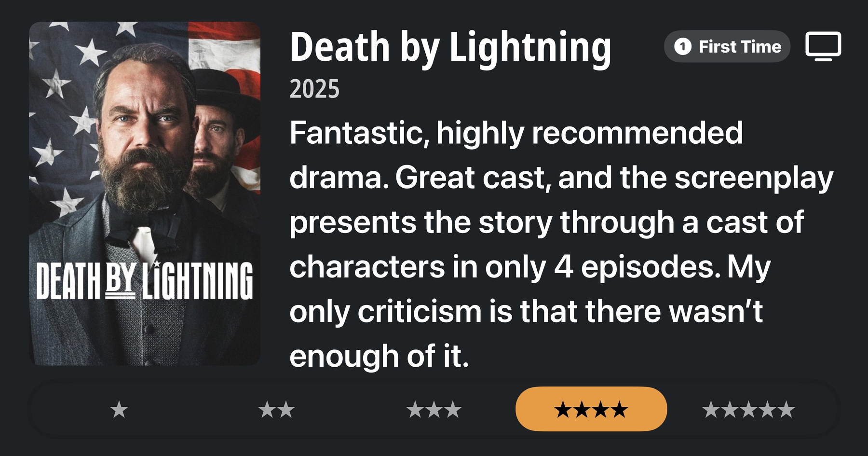The height and width of the screenshot is (456, 868).
Task: Choose the two-star rating option
Action: coord(276,410)
